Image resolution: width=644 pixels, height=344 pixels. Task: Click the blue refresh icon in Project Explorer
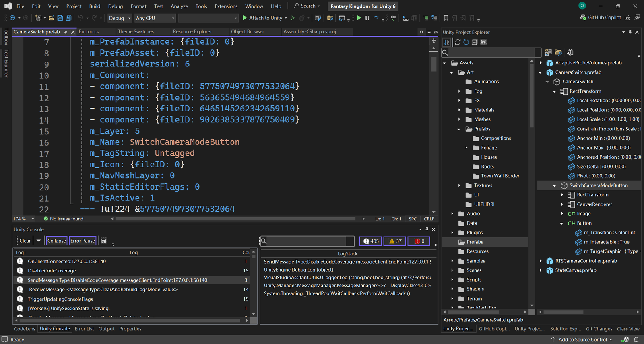coord(466,42)
